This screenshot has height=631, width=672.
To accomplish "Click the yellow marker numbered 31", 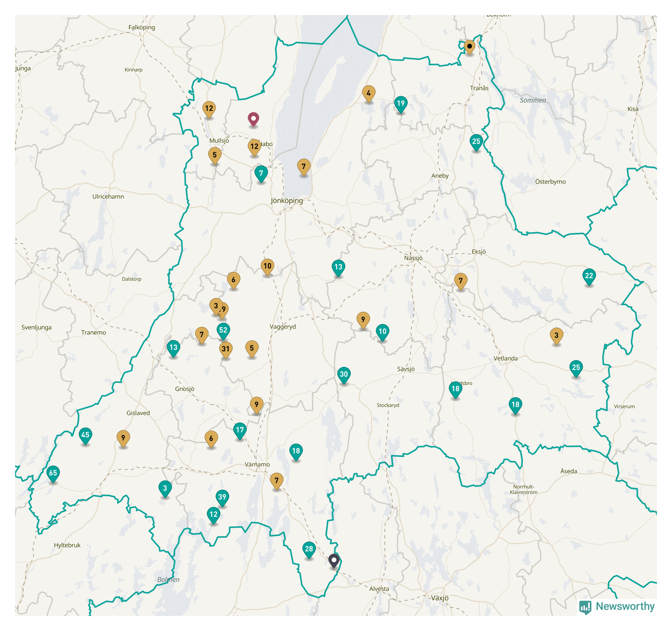I will (226, 349).
